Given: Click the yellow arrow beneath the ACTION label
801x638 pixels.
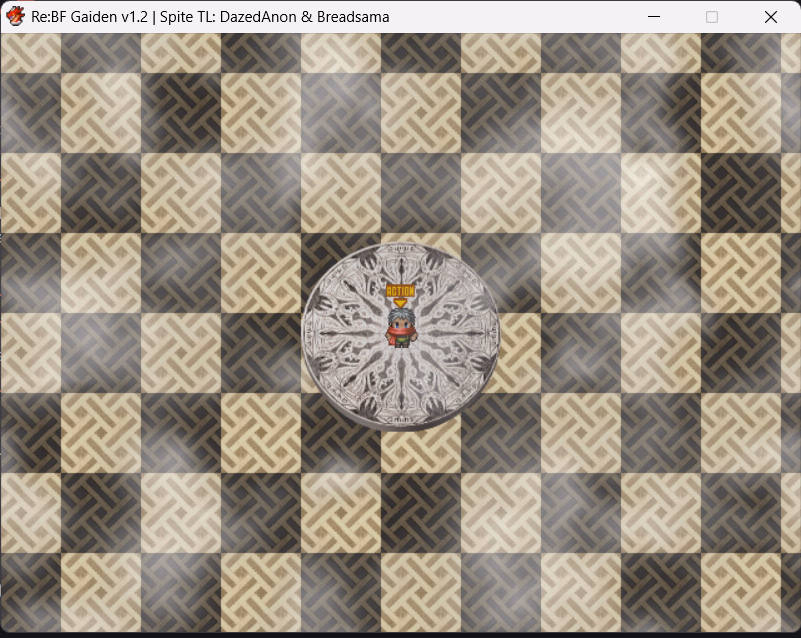Looking at the screenshot, I should click(400, 301).
